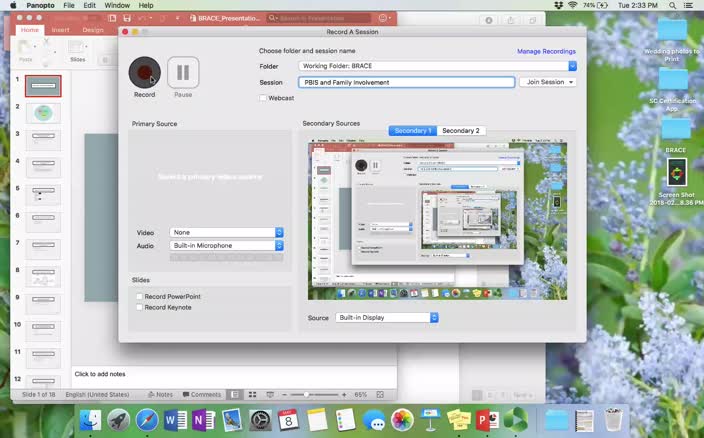
Task: Expand the Join Session dropdown
Action: coord(548,82)
